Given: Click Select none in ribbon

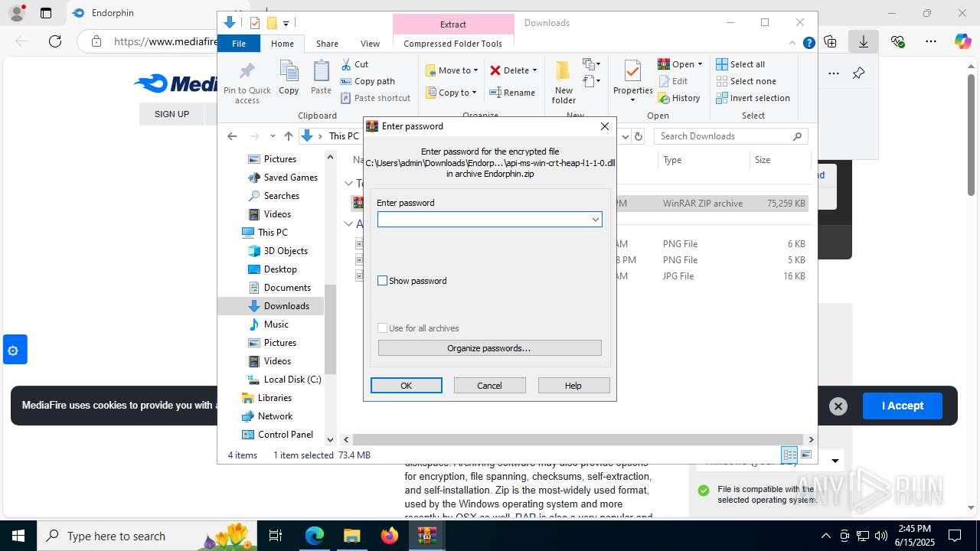Looking at the screenshot, I should 746,81.
